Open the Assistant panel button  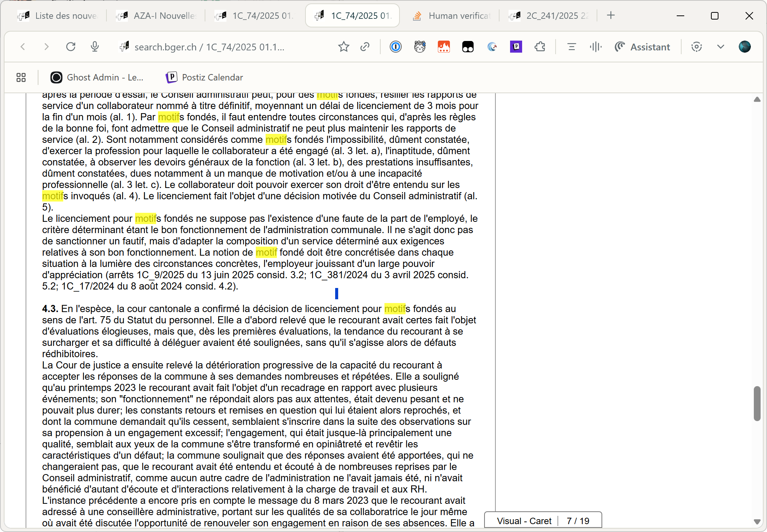(x=642, y=47)
